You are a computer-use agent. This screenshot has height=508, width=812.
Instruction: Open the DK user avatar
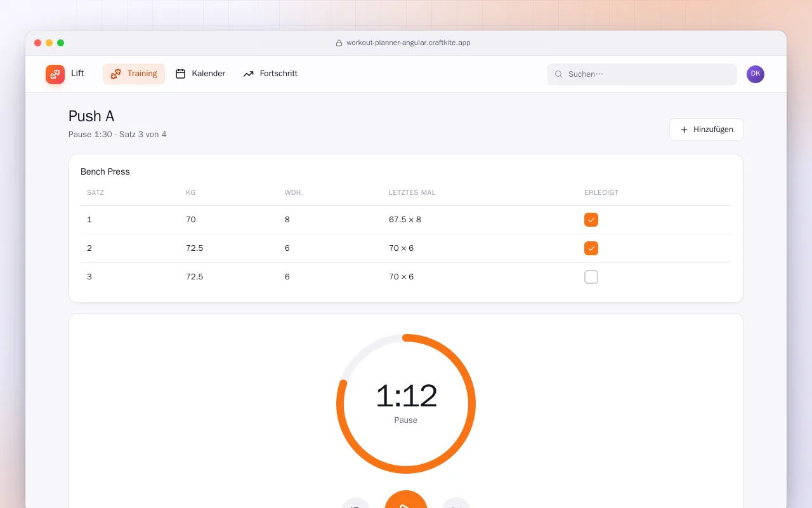(x=756, y=74)
